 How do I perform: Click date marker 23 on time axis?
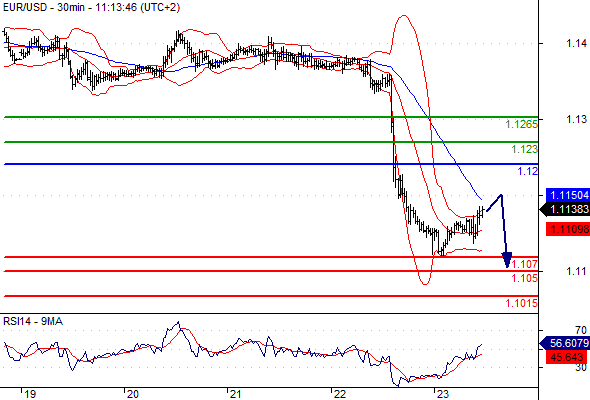442,394
